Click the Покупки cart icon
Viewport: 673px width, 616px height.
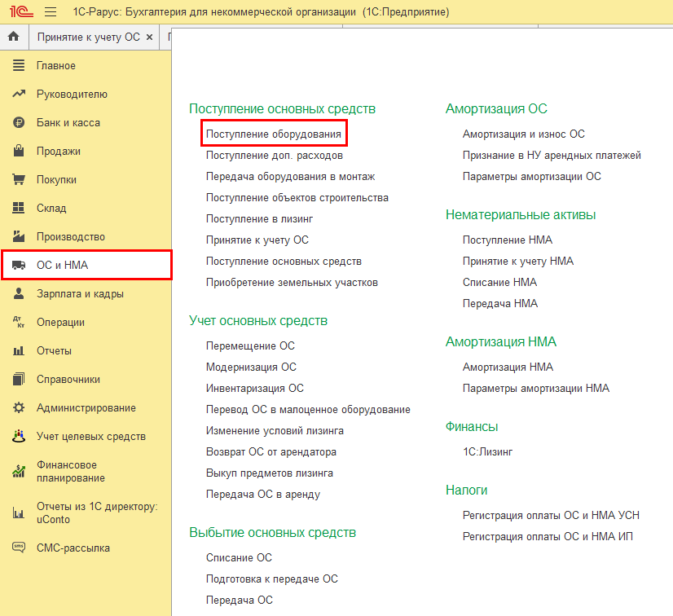19,180
